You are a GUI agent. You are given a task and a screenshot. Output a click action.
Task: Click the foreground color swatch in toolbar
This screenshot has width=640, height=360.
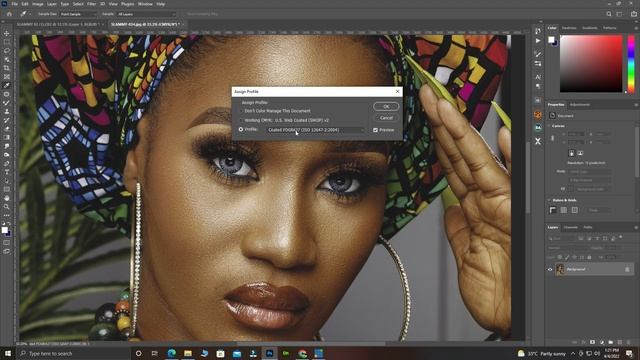(x=4, y=230)
